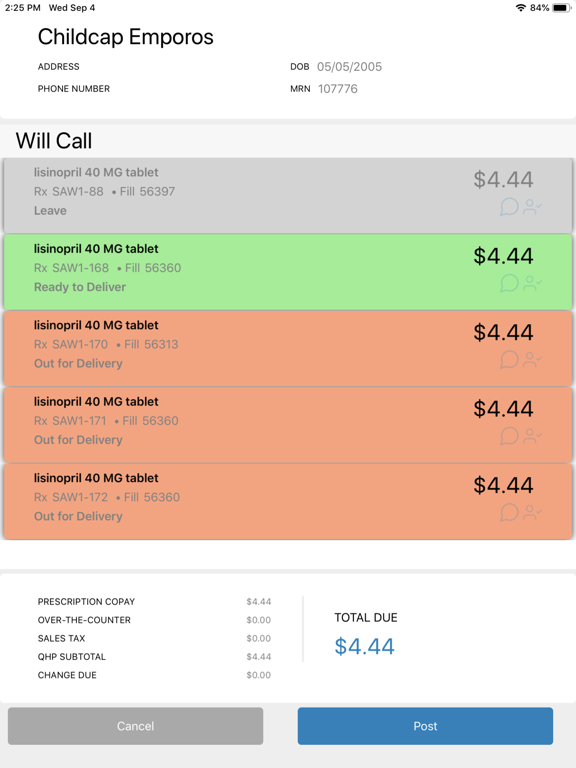Click the Post button

click(425, 726)
